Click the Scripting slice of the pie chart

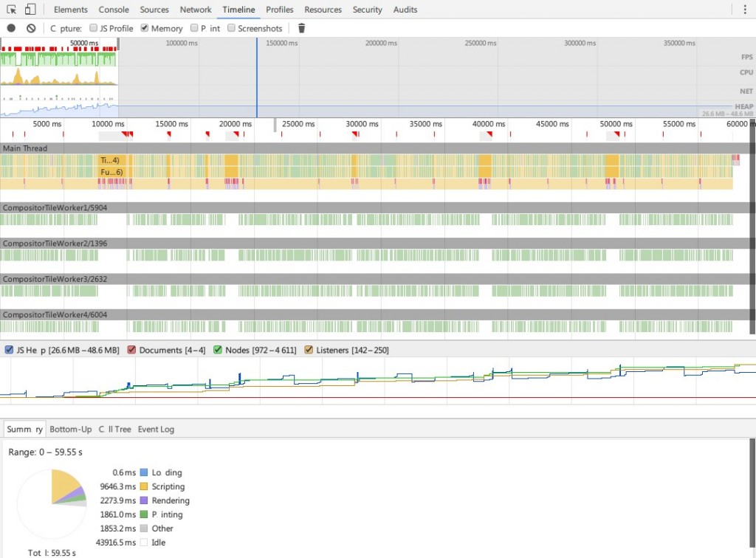(63, 483)
